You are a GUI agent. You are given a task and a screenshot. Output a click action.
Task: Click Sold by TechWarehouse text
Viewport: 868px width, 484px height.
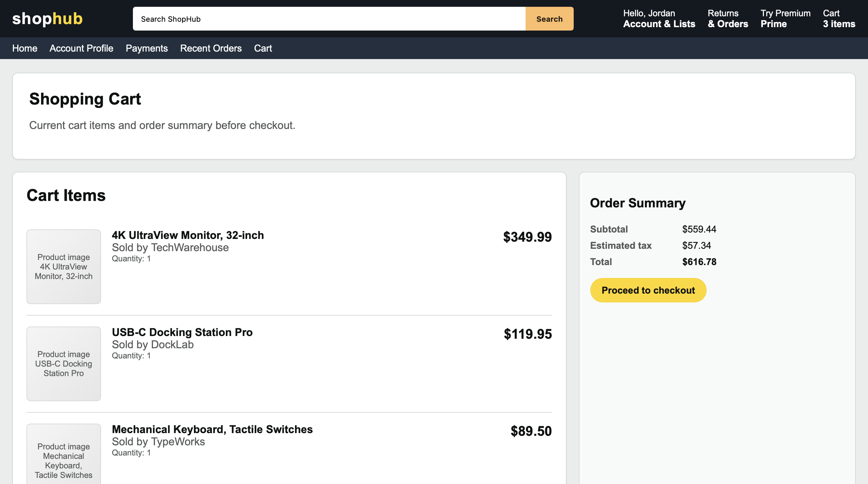click(170, 247)
